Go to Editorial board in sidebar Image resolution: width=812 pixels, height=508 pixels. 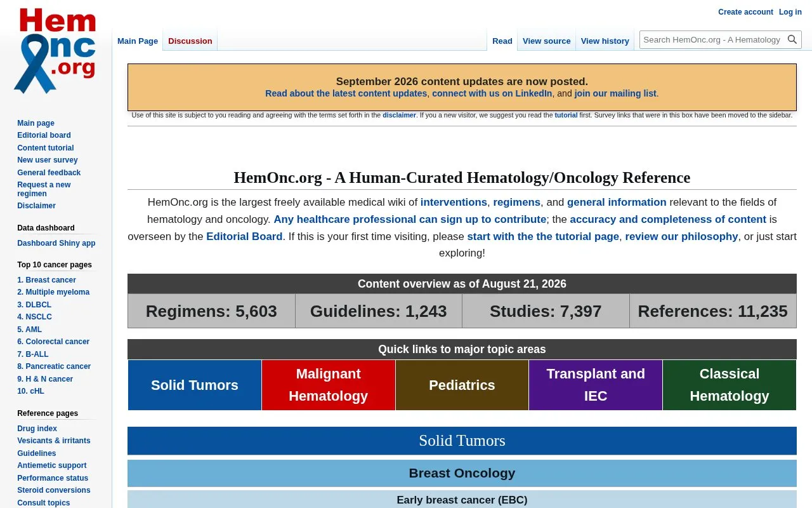point(44,135)
